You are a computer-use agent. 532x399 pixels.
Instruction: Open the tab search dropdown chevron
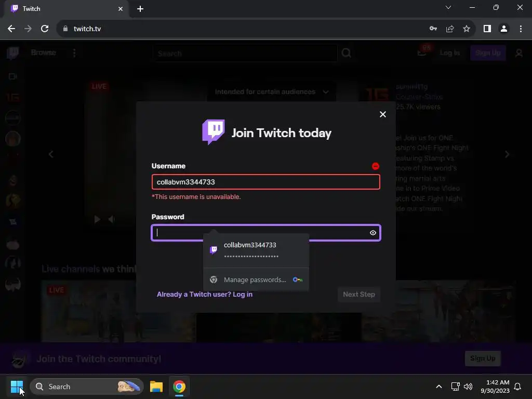tap(448, 7)
